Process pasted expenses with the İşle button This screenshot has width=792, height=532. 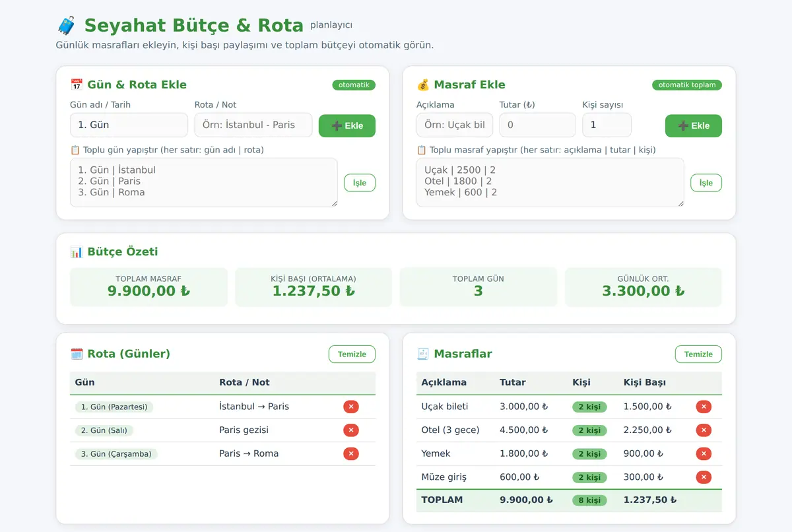tap(706, 183)
